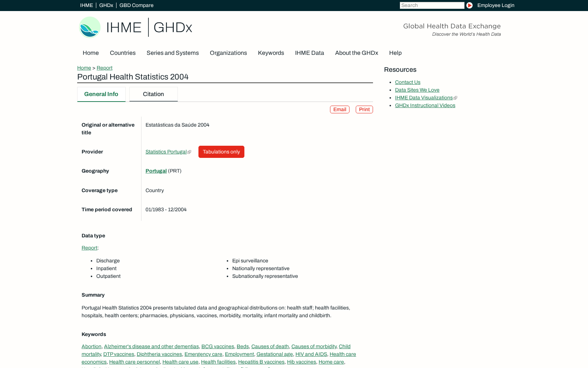Open Gestational age keyword link
This screenshot has height=368, width=588.
pyautogui.click(x=275, y=354)
